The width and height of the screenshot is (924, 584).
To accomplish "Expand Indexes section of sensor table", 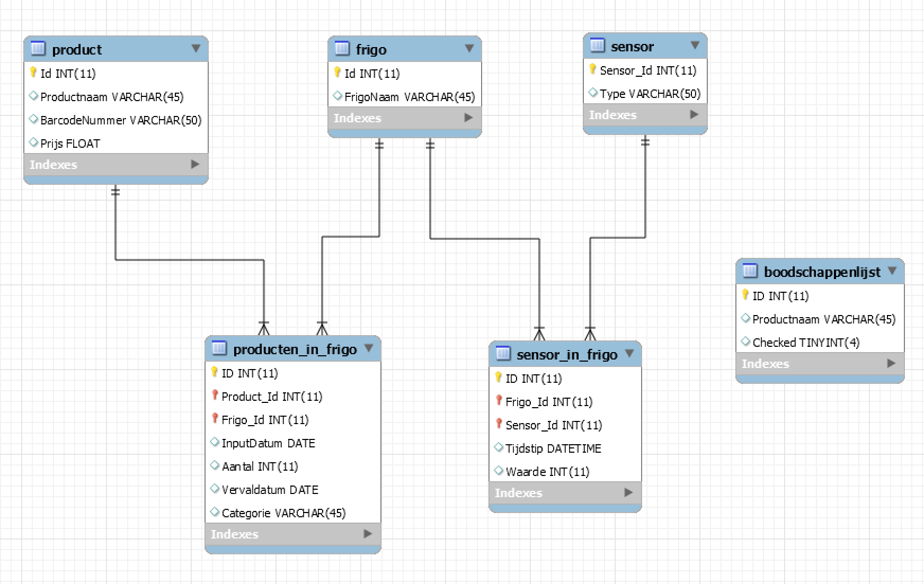I will point(694,114).
